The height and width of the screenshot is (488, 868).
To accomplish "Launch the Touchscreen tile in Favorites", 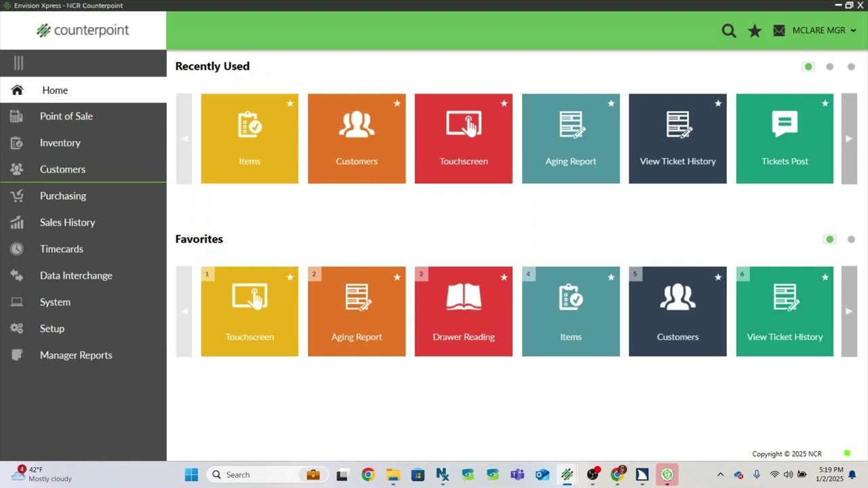I will point(250,311).
